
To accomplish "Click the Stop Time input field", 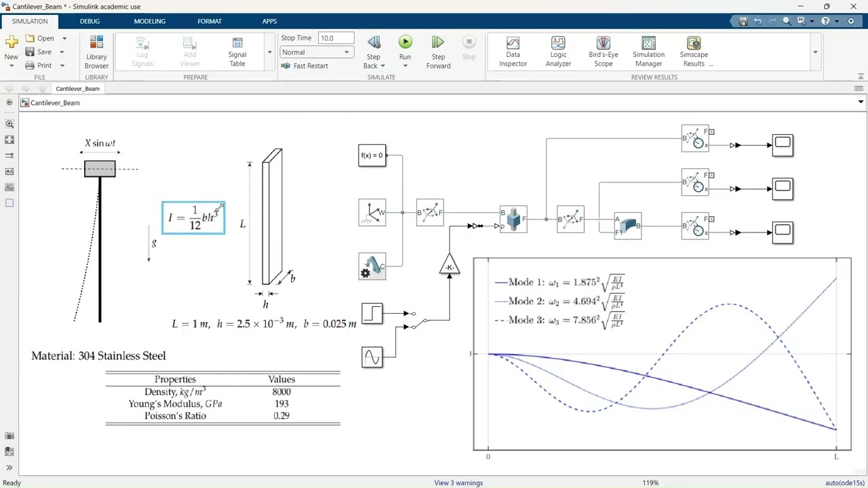I will pyautogui.click(x=336, y=38).
